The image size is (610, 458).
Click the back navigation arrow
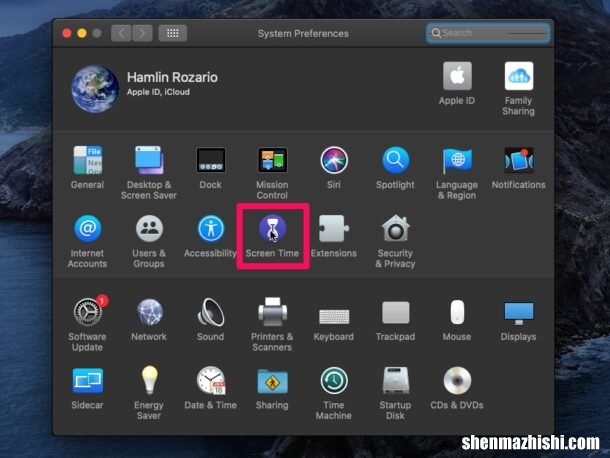(121, 33)
